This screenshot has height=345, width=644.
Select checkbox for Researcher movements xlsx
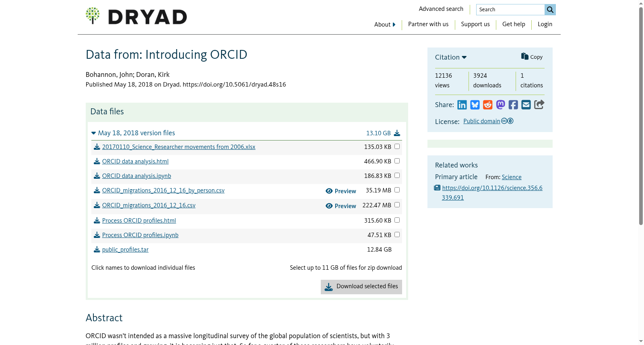[x=397, y=147]
